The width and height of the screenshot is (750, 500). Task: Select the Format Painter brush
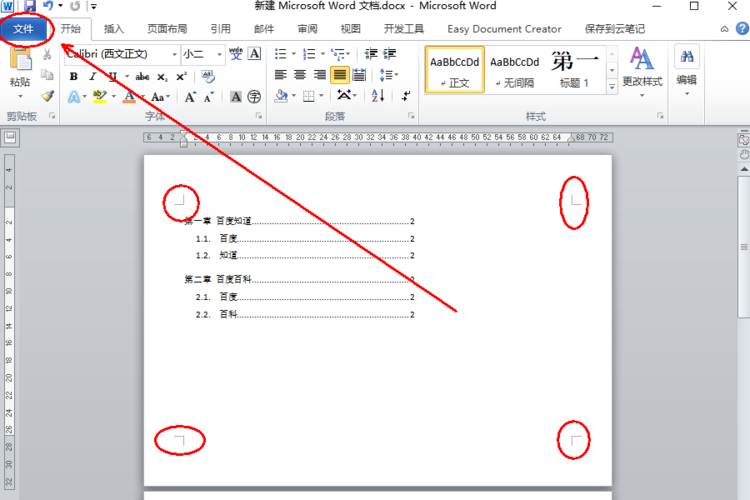[x=47, y=96]
